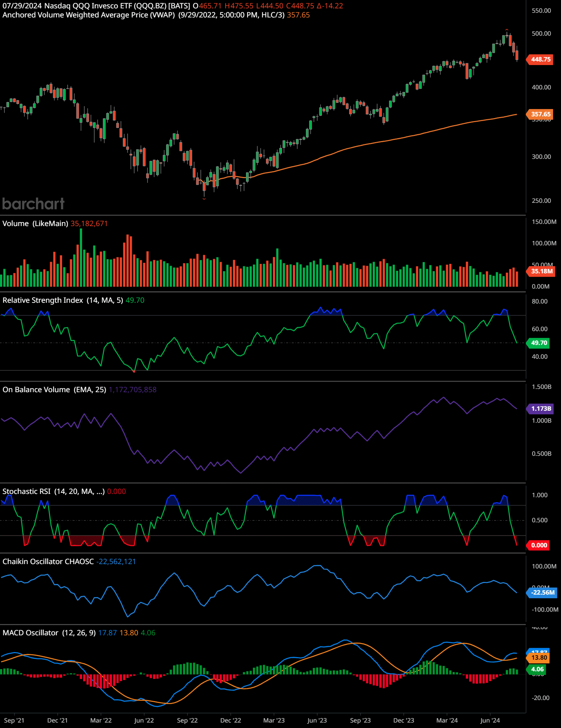Click the 448.75 last price tag
Image resolution: width=561 pixels, height=728 pixels.
click(x=540, y=59)
